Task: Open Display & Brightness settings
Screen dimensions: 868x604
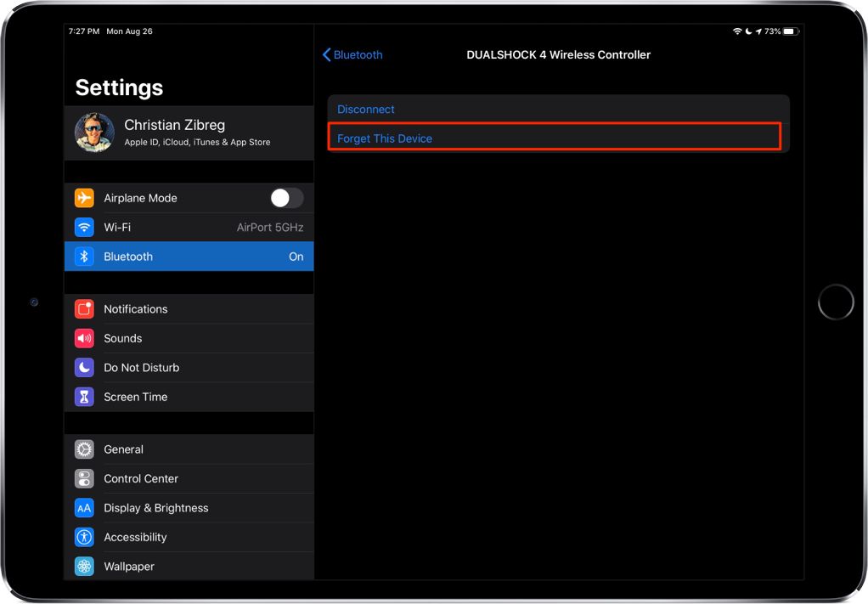Action: click(189, 508)
